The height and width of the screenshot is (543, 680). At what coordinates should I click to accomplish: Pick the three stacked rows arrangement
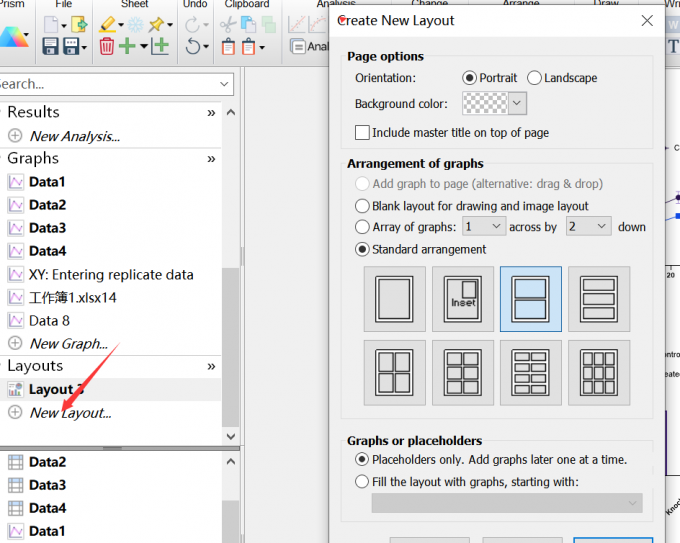click(x=598, y=298)
